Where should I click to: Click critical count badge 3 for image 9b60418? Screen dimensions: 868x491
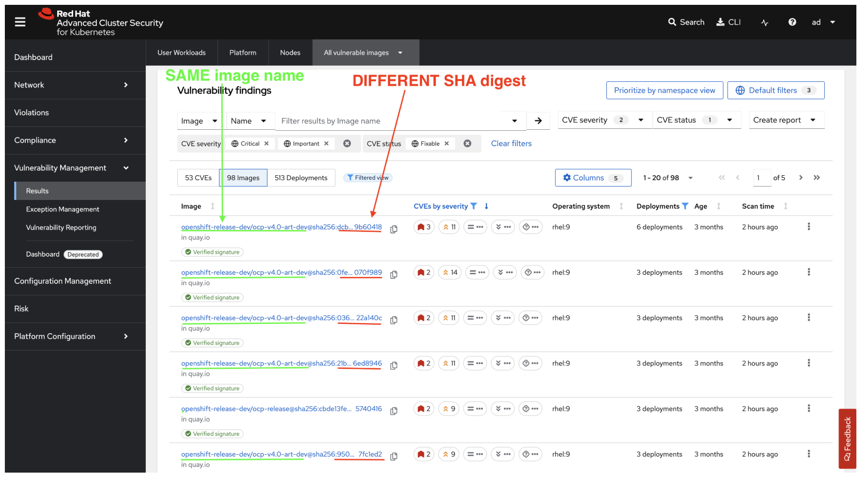[424, 227]
